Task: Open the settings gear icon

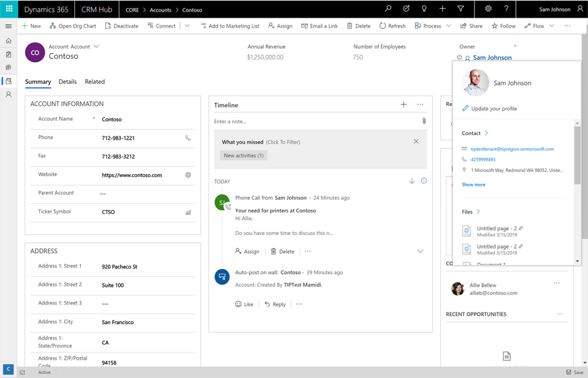Action: [x=488, y=9]
